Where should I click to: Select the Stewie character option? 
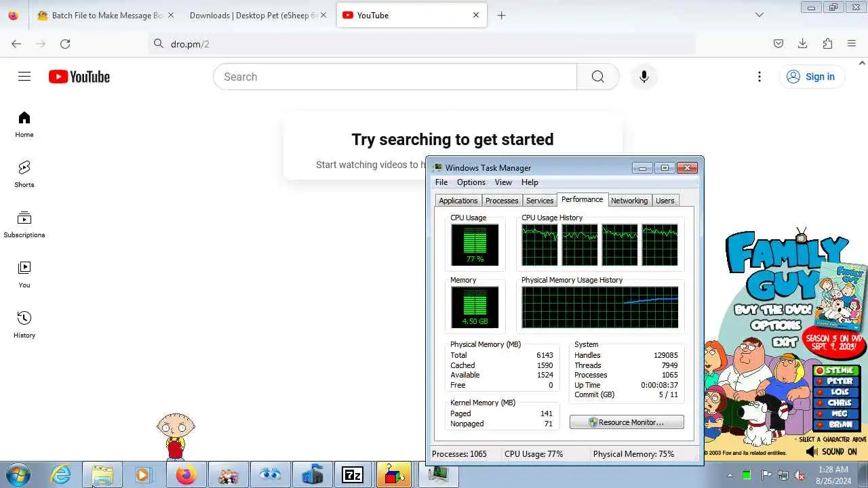[x=837, y=371]
